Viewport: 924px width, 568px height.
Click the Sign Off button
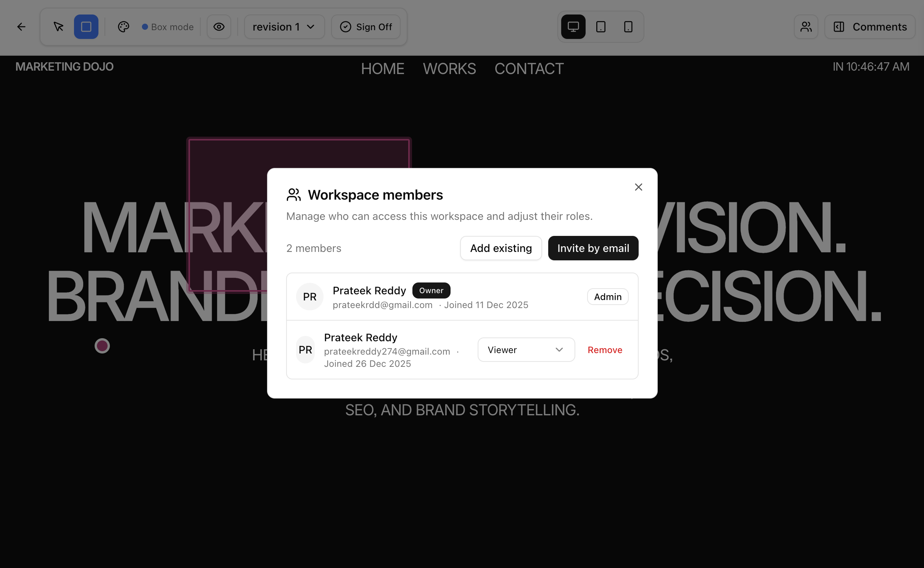coord(365,26)
